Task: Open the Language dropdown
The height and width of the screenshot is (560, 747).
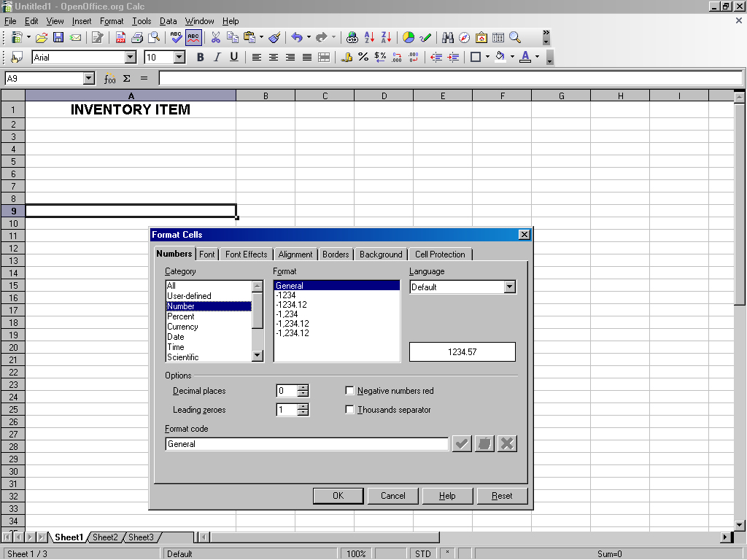Action: (x=509, y=287)
